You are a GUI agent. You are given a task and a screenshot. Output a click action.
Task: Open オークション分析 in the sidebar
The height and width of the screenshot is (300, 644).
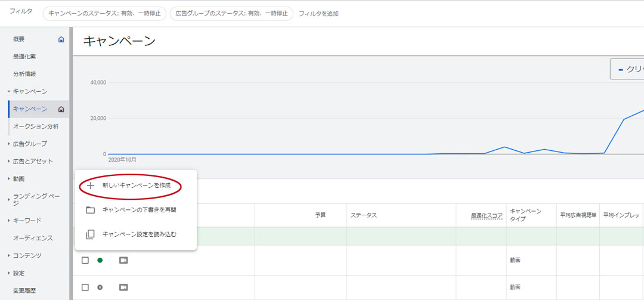[x=36, y=126]
